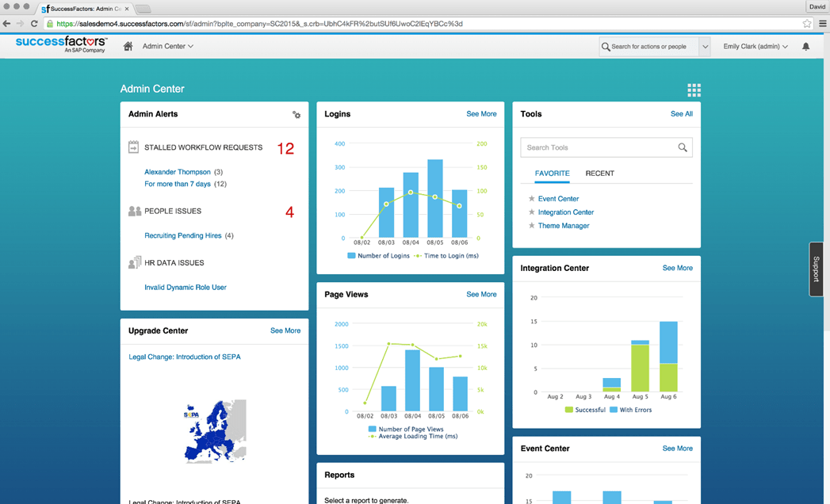Click star beside Integration Center
This screenshot has width=830, height=504.
click(x=532, y=212)
